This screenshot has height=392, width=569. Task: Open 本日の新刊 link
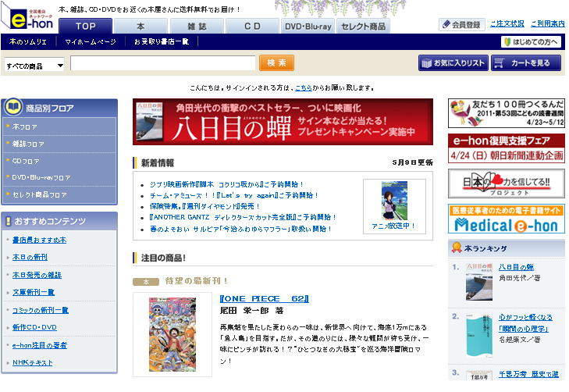click(30, 257)
